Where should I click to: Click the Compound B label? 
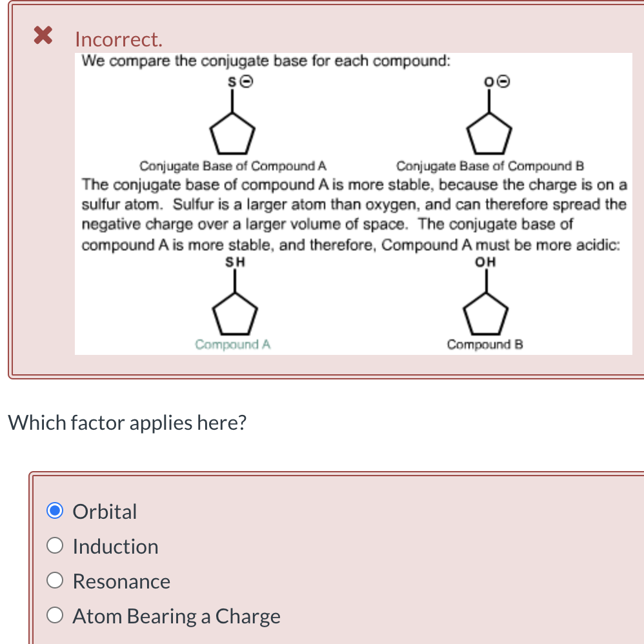coord(483,344)
